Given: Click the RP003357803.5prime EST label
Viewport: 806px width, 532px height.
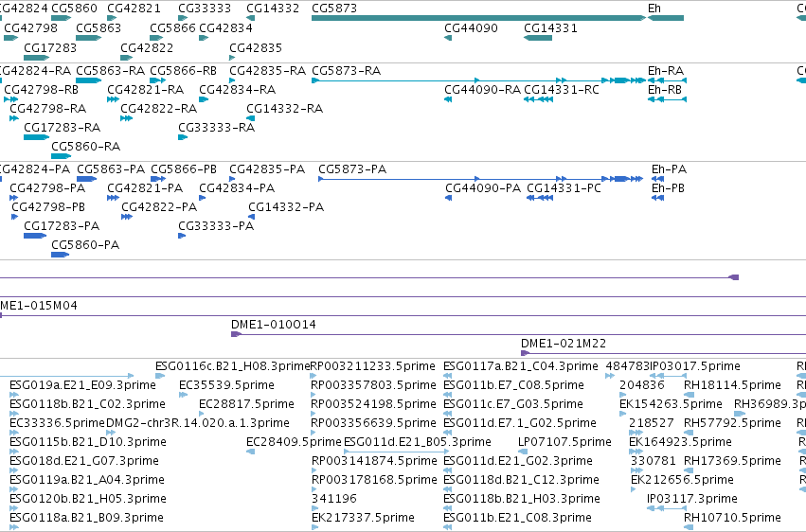Looking at the screenshot, I should pos(374,385).
